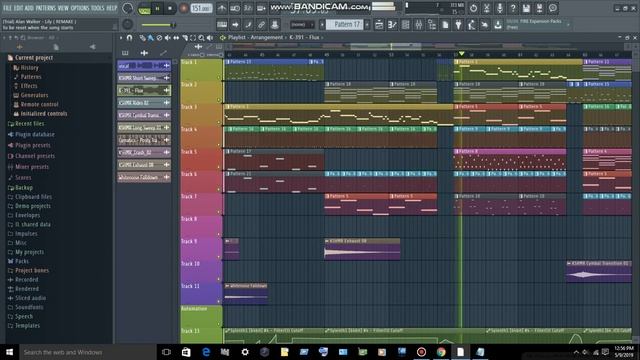Viewport: 640px width, 360px height.
Task: Click the multilink chain icon
Action: [261, 24]
